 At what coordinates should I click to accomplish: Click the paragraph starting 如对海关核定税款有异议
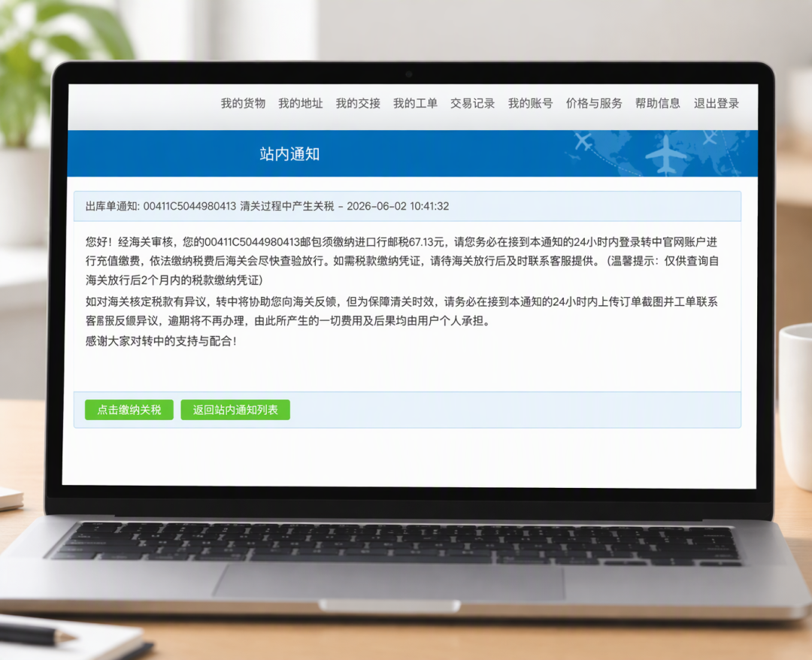pos(401,311)
